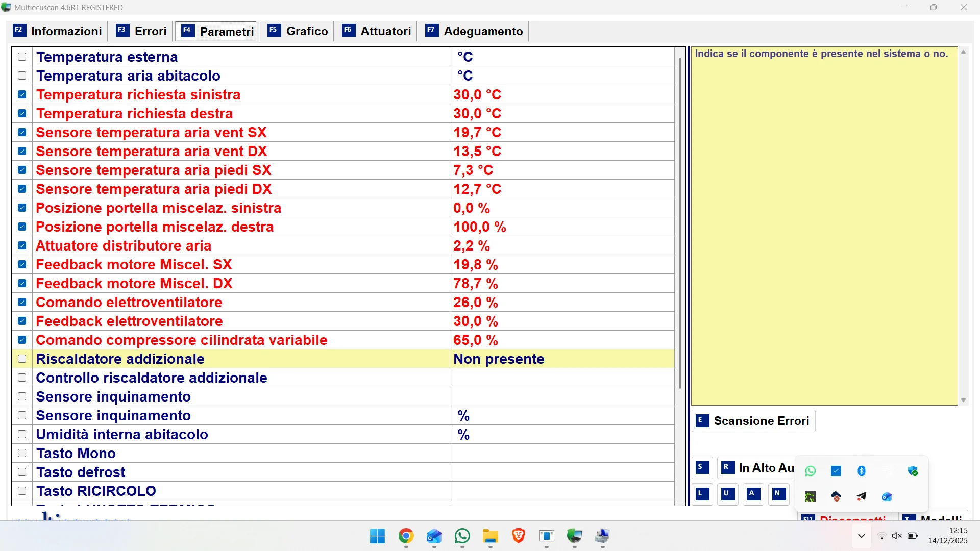Open WhatsApp from the taskbar
Image resolution: width=980 pixels, height=551 pixels.
click(x=462, y=536)
